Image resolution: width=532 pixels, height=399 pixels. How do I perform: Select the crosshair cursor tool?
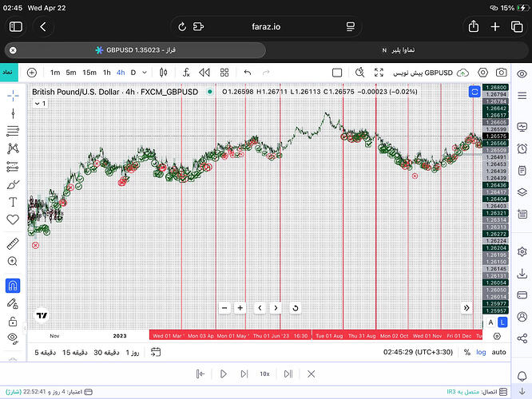coord(13,96)
